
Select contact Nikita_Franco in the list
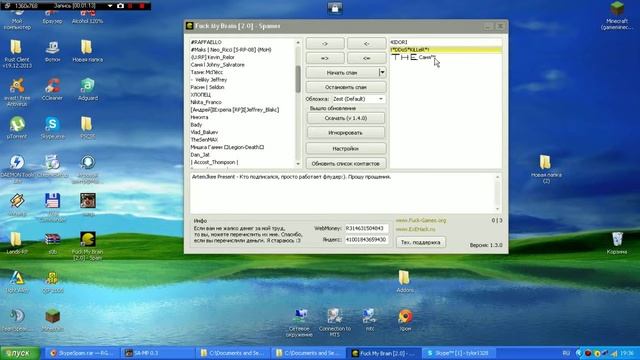206,102
